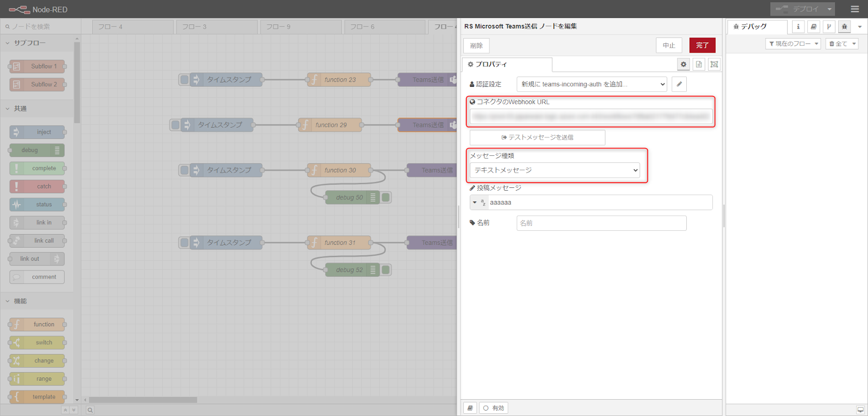Open help book icon at editor footer
This screenshot has height=416, width=868.
[x=470, y=408]
